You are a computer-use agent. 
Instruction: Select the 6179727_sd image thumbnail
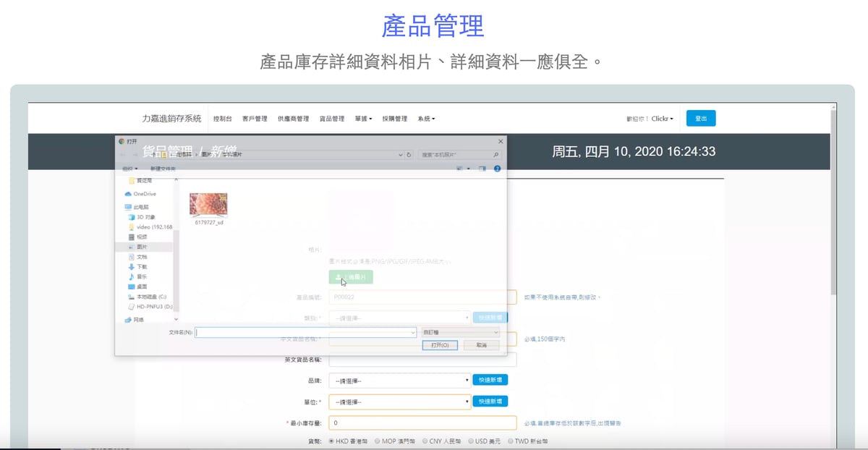[208, 205]
